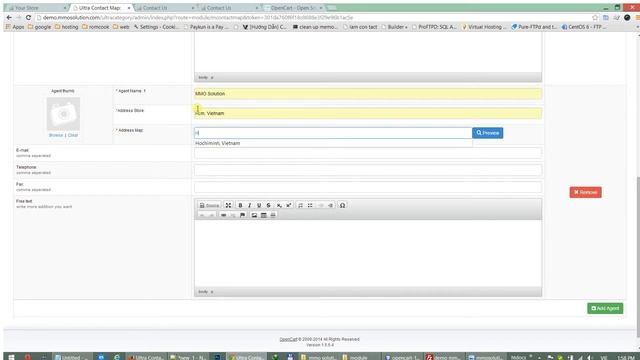Image resolution: width=640 pixels, height=360 pixels.
Task: Apply Underline in Free text editor
Action: point(259,205)
